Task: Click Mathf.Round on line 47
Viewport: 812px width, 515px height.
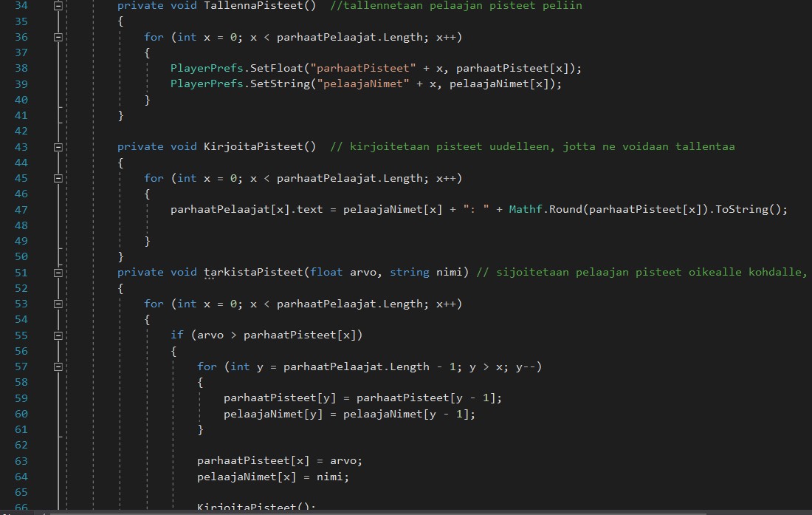Action: pyautogui.click(x=543, y=210)
